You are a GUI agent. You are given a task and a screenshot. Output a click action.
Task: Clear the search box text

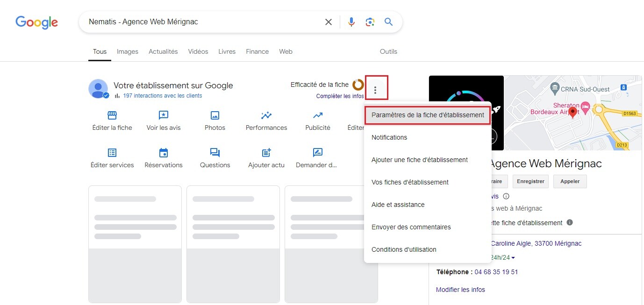tap(329, 22)
